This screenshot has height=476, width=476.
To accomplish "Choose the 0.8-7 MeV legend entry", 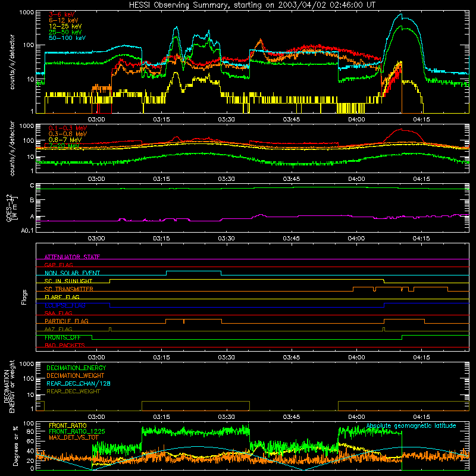I will click(65, 140).
